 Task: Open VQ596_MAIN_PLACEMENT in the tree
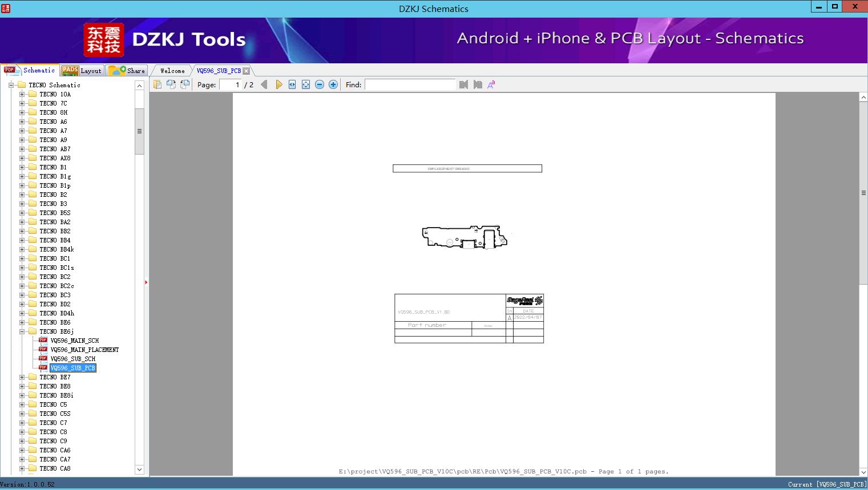tap(84, 350)
